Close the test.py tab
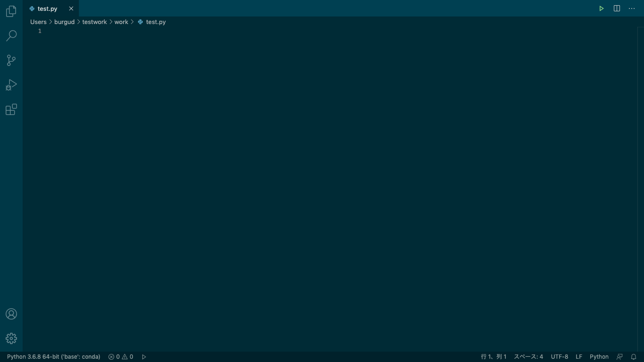 click(x=71, y=8)
